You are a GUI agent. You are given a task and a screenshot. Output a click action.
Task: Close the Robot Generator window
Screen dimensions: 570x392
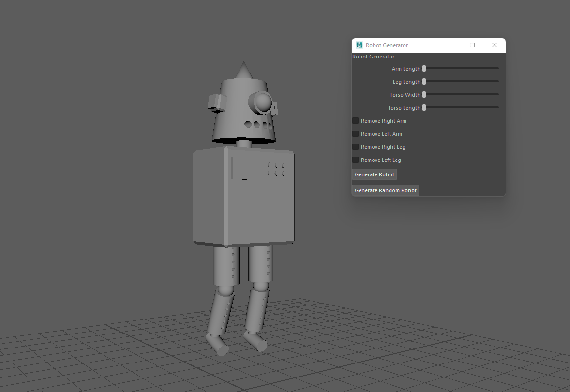coord(495,45)
